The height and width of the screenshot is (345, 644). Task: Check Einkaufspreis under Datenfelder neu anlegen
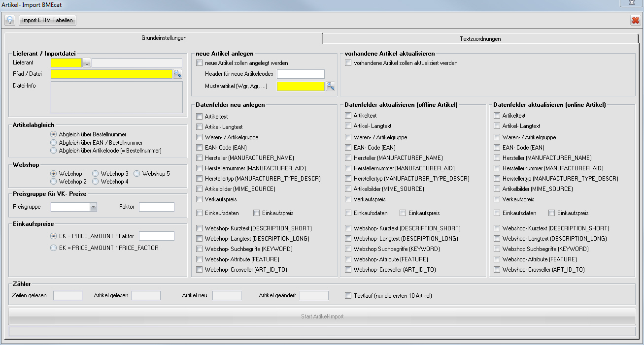[x=257, y=213]
